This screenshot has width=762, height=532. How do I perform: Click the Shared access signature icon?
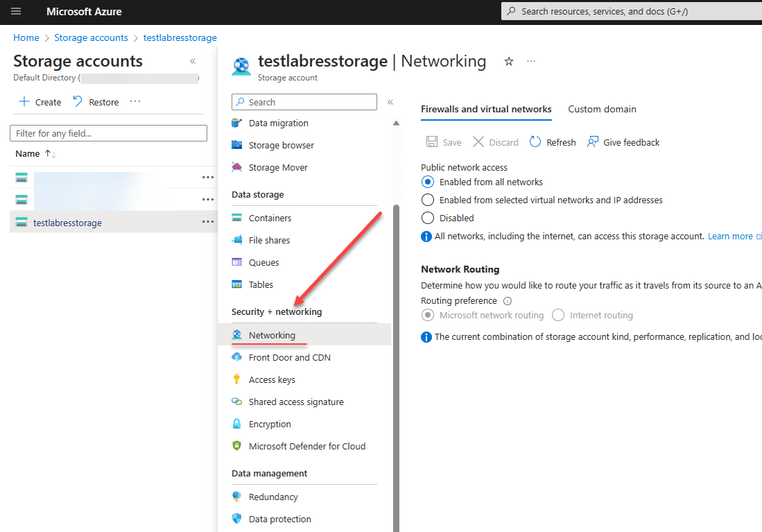coord(236,401)
